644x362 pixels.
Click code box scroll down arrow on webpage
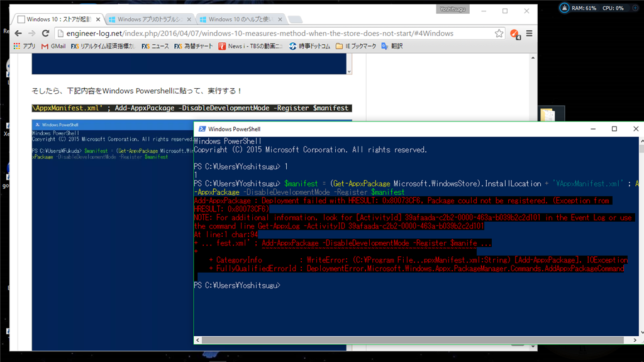[x=349, y=71]
